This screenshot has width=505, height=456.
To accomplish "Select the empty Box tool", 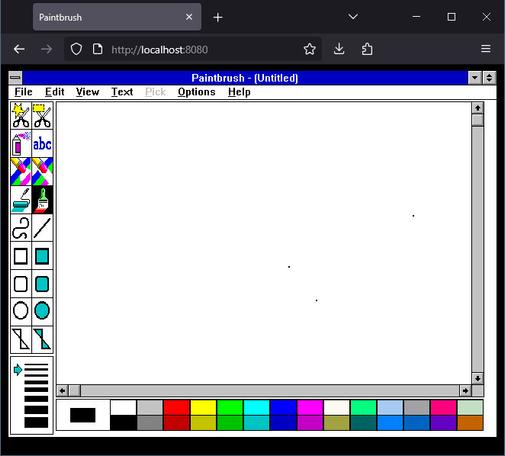I will [21, 256].
